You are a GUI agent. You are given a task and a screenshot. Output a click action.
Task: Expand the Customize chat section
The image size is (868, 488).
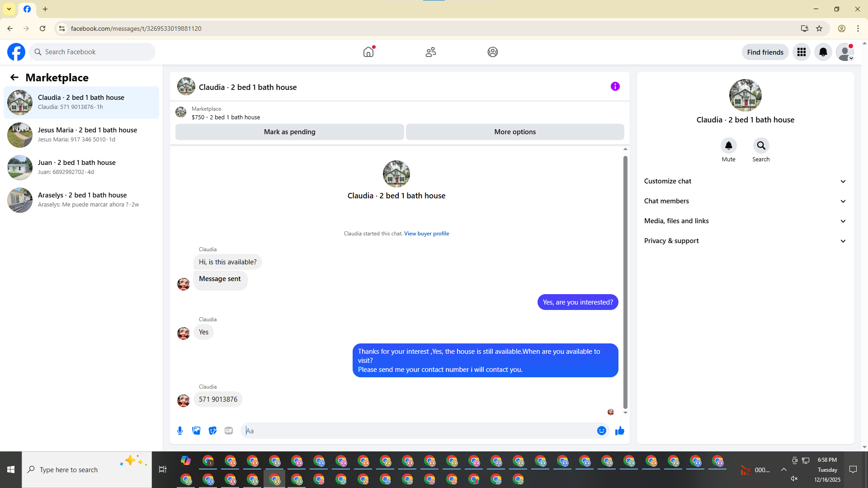(x=745, y=181)
